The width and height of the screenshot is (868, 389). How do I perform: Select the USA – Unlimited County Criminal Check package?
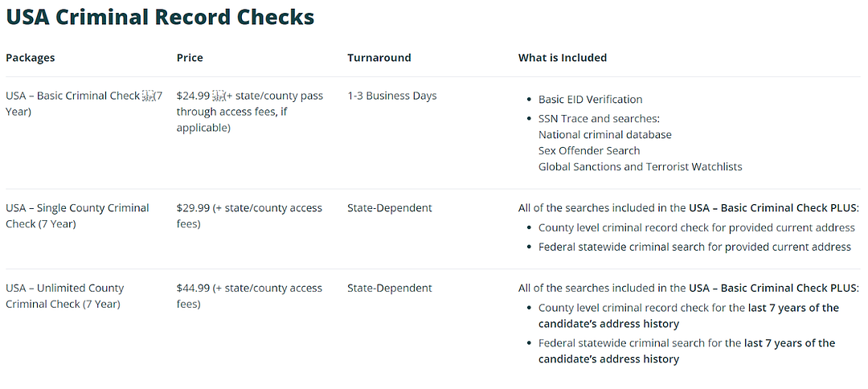[65, 296]
